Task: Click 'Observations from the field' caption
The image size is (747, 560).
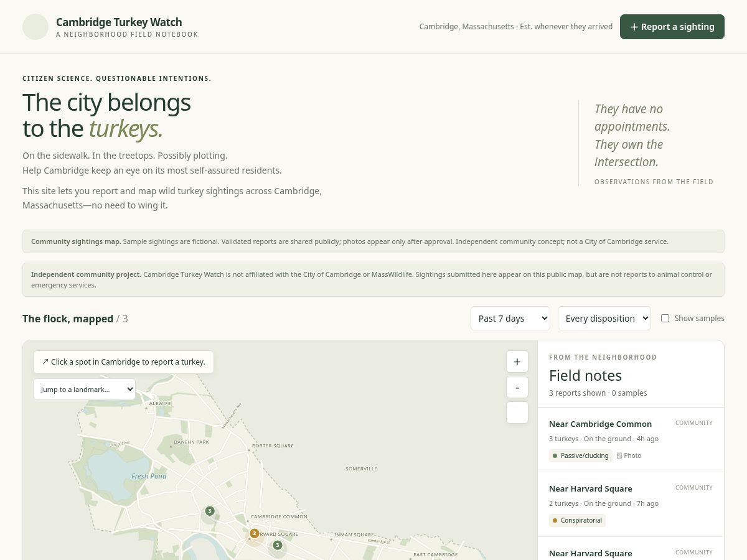Action: pos(654,182)
